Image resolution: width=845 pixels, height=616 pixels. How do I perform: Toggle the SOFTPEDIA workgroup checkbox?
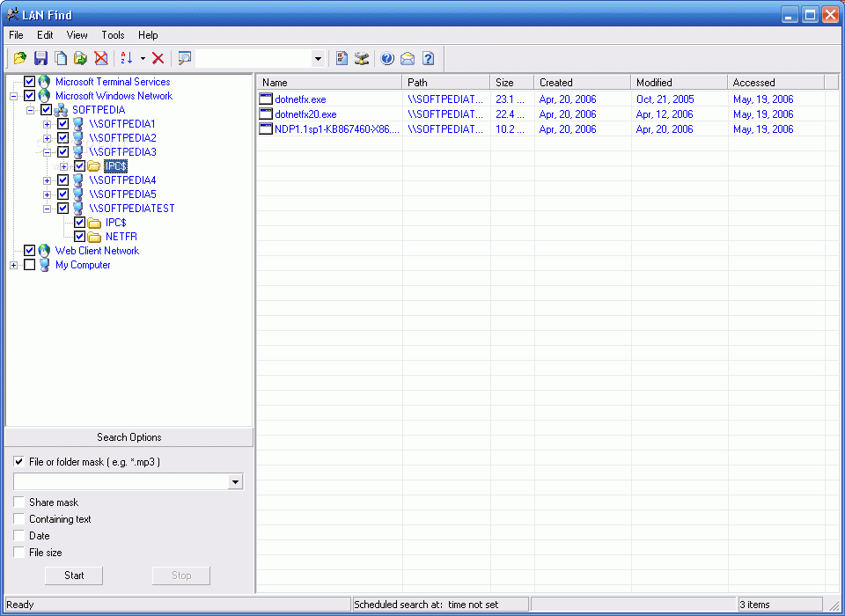[x=47, y=110]
